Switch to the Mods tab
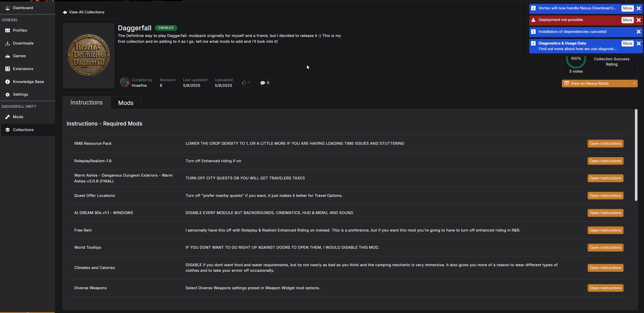The height and width of the screenshot is (313, 644). (126, 103)
